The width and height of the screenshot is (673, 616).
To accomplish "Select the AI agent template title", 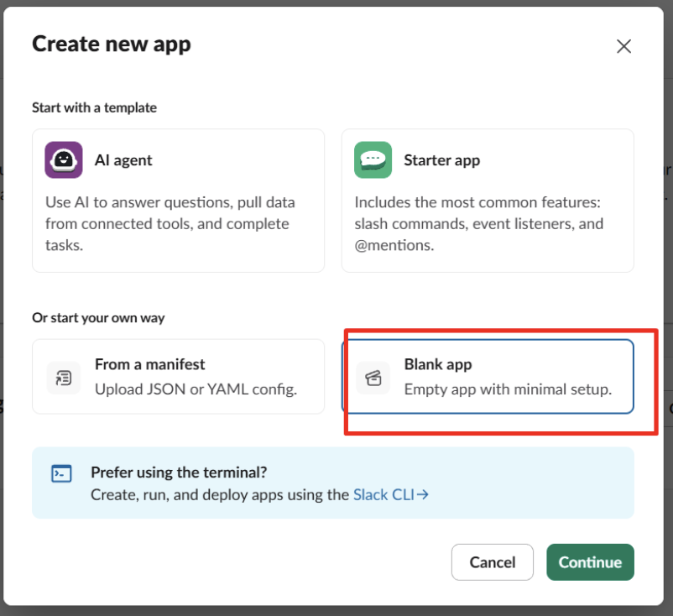I will click(123, 160).
